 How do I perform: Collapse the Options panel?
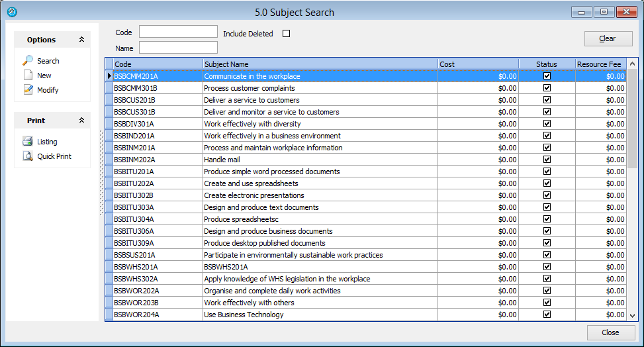tap(81, 40)
